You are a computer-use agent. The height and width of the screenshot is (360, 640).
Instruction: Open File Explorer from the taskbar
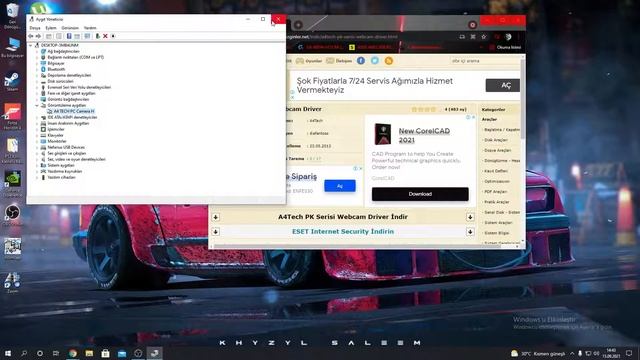tap(89, 353)
